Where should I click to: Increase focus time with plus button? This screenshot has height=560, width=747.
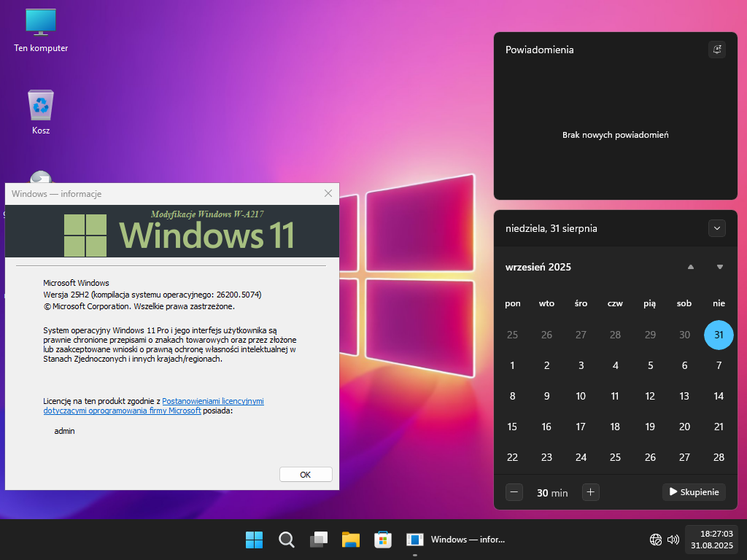tap(591, 492)
